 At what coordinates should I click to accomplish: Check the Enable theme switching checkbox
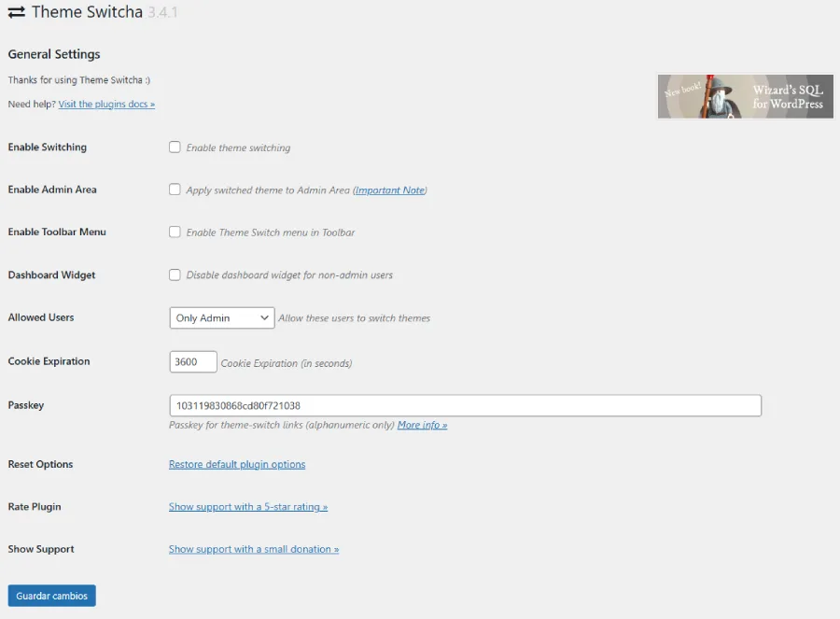pos(175,148)
